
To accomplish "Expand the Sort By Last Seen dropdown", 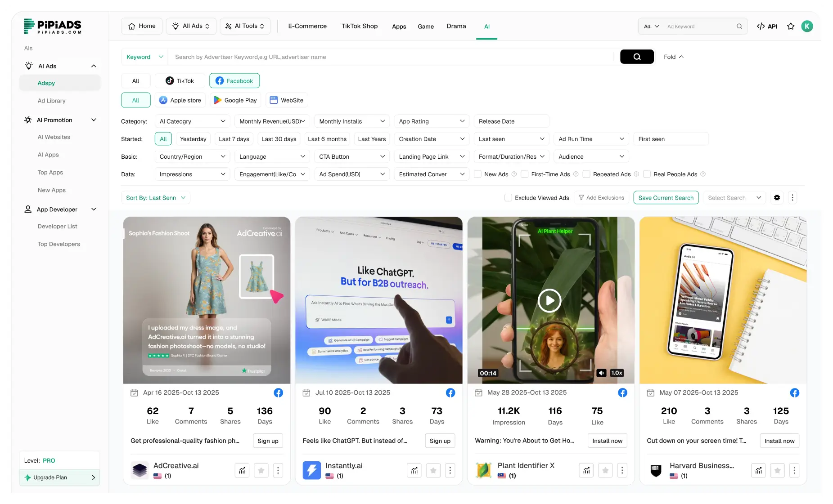I will click(156, 198).
